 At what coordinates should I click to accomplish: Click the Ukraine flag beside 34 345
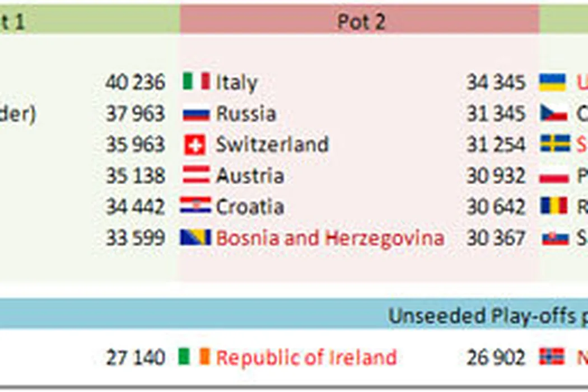(552, 82)
